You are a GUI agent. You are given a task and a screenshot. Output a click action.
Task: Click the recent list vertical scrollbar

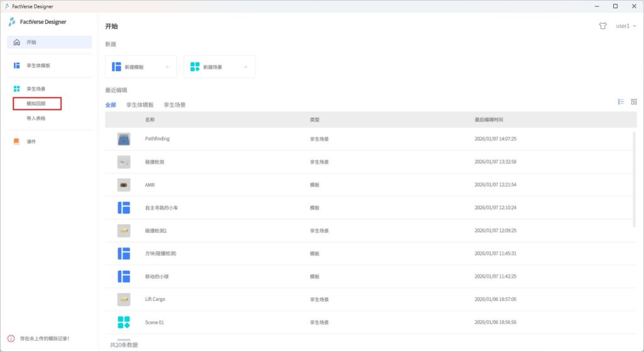pyautogui.click(x=634, y=176)
